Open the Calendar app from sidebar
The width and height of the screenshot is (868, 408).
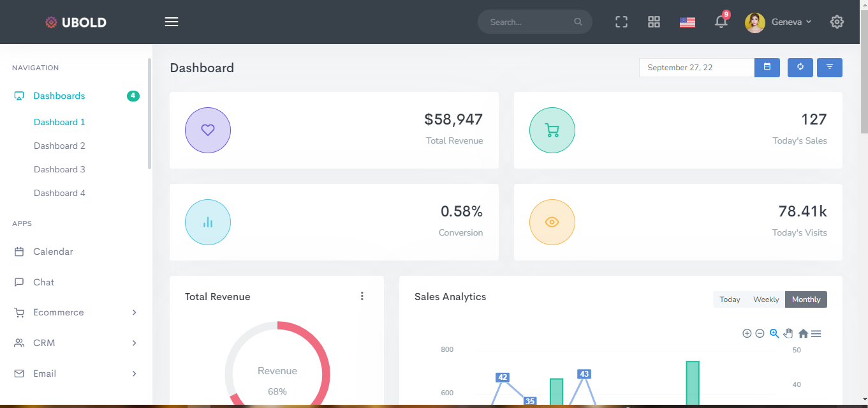point(53,252)
